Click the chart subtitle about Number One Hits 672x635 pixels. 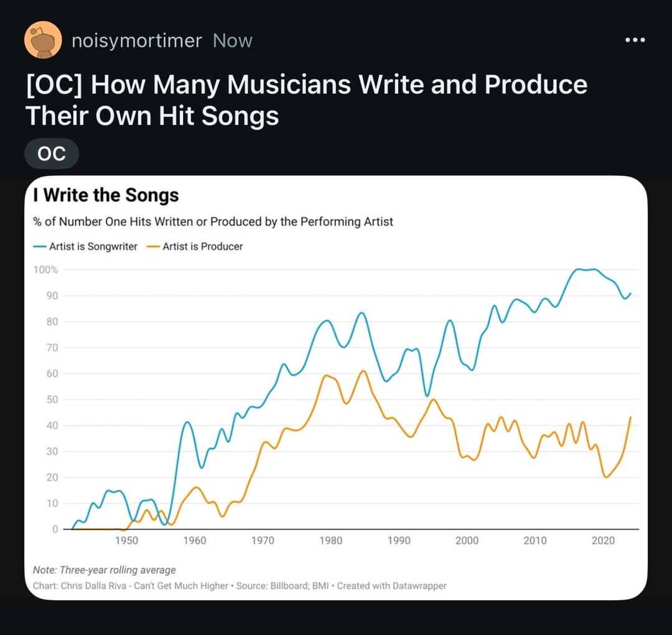[x=213, y=222]
